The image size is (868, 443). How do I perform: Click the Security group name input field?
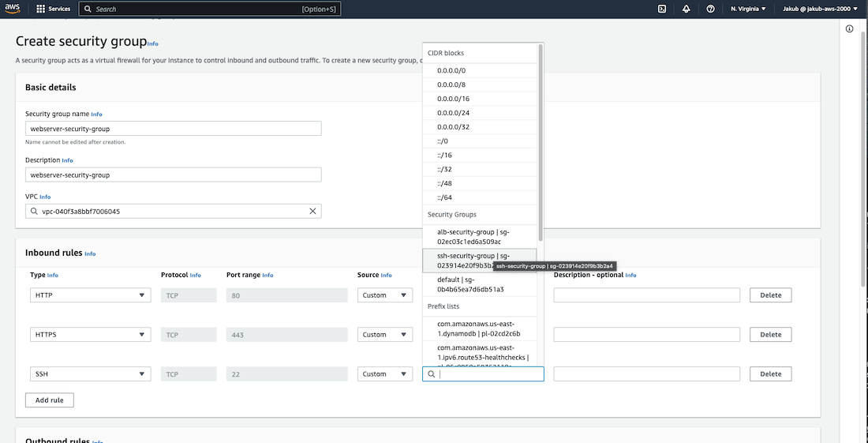click(x=173, y=129)
